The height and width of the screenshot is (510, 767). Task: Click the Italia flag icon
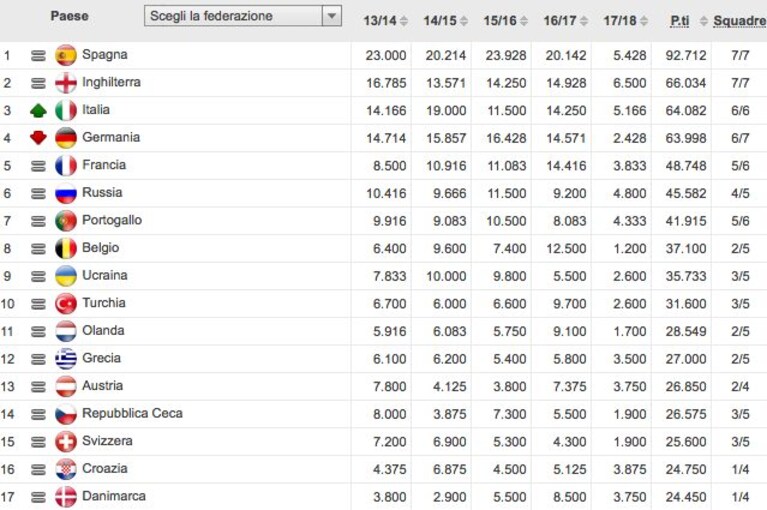click(x=66, y=111)
